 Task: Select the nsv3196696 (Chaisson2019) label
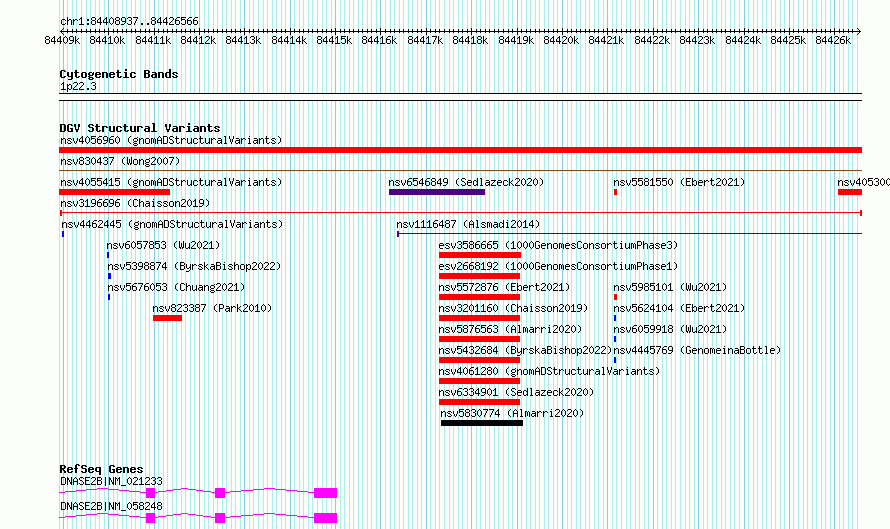[x=135, y=203]
